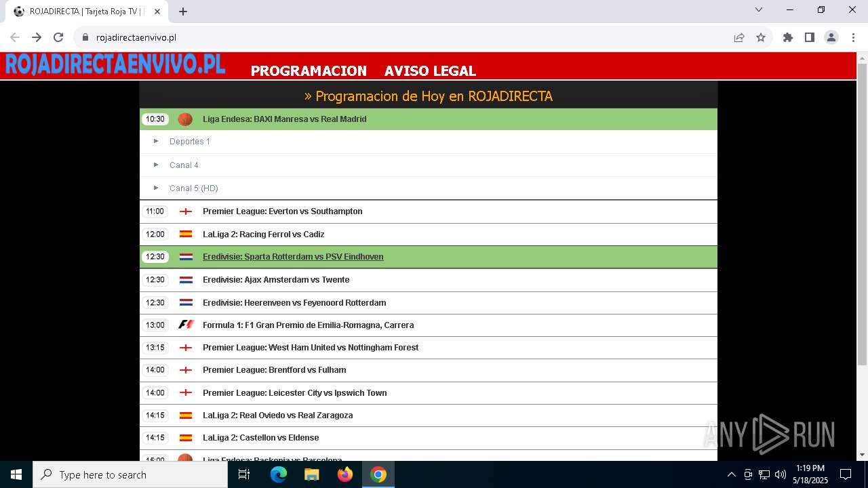Open Eredivisie Heerenveen vs Feyenoord Rotterdam

click(x=294, y=303)
